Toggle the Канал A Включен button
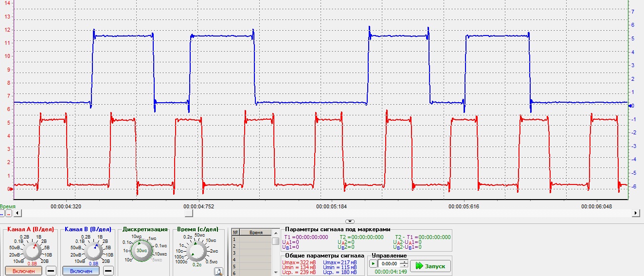The image size is (644, 276). [24, 271]
